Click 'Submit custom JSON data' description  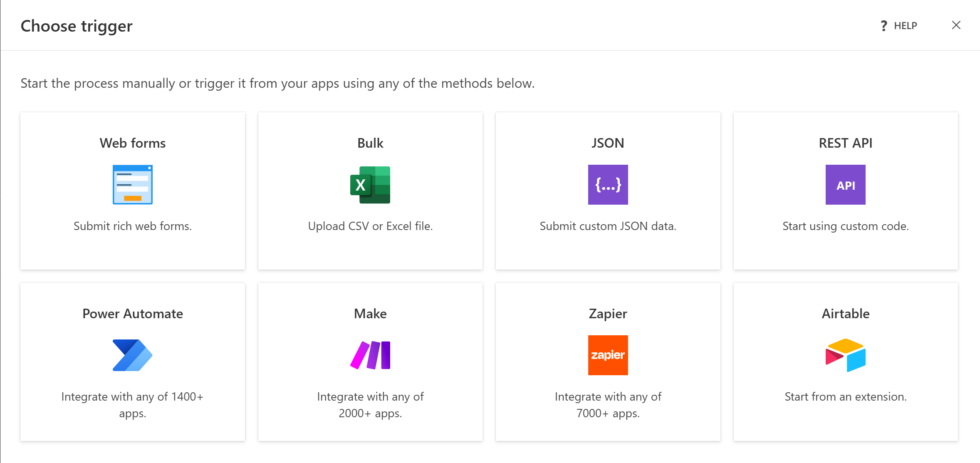(608, 226)
